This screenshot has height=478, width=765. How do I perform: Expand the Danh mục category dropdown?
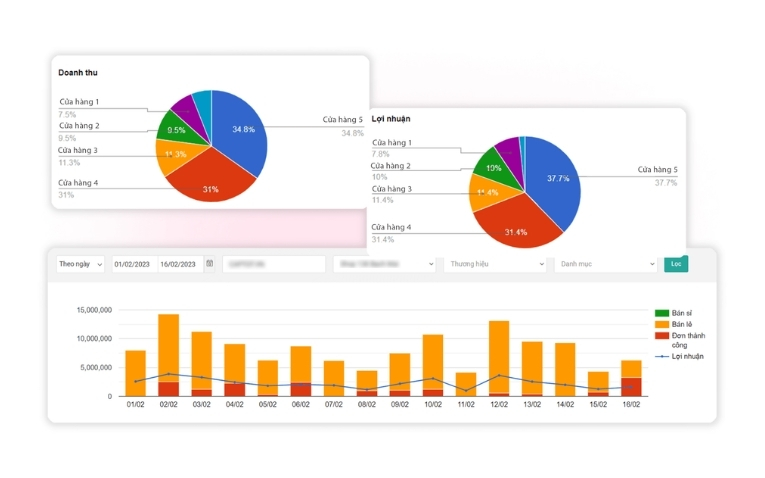605,264
